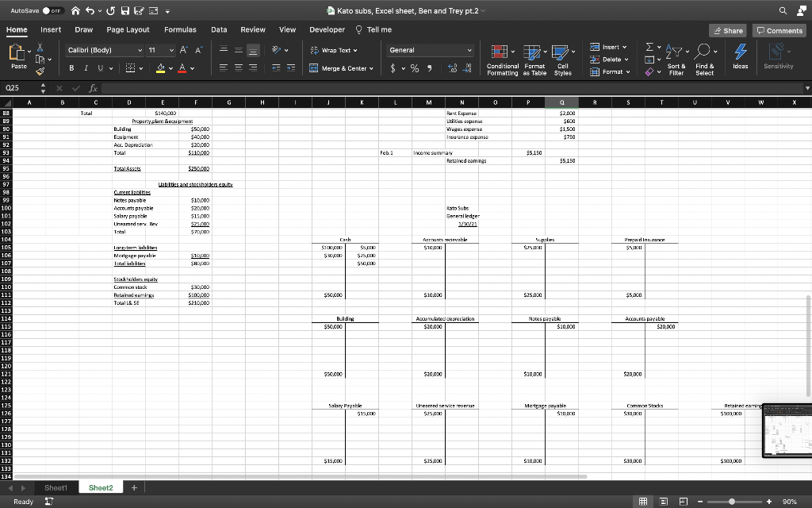
Task: Increase indent of cell contents
Action: coord(291,68)
